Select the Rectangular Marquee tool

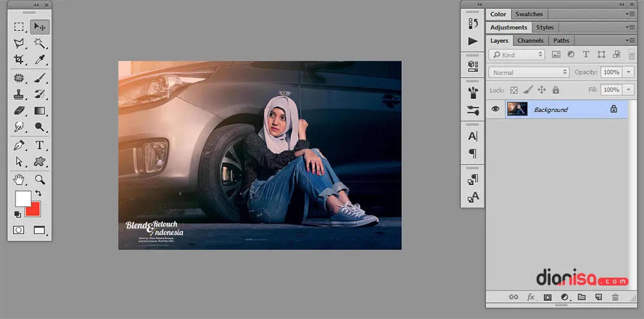pyautogui.click(x=19, y=28)
